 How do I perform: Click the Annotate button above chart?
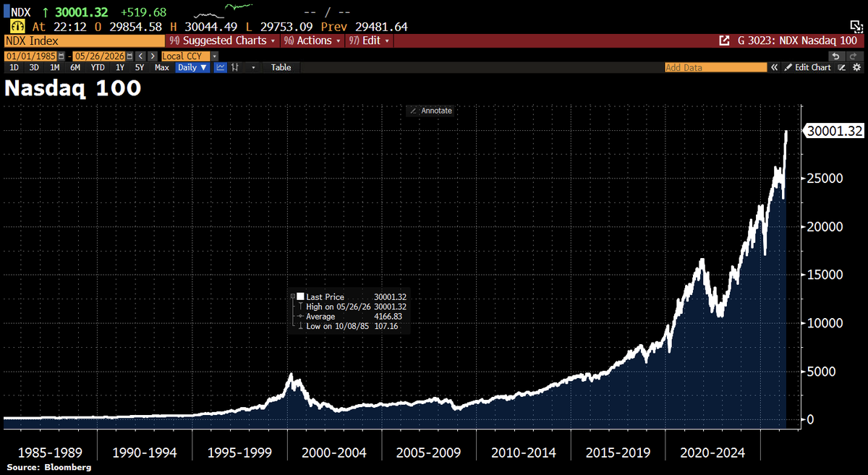pyautogui.click(x=430, y=111)
